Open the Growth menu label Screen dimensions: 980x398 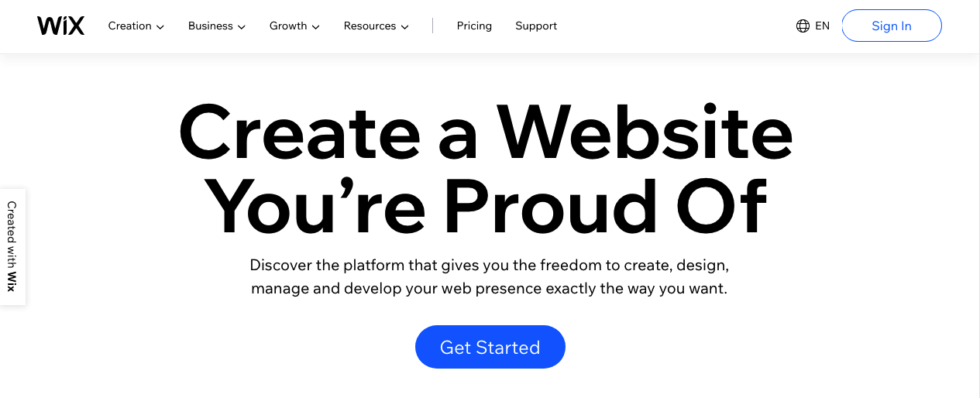pyautogui.click(x=288, y=26)
